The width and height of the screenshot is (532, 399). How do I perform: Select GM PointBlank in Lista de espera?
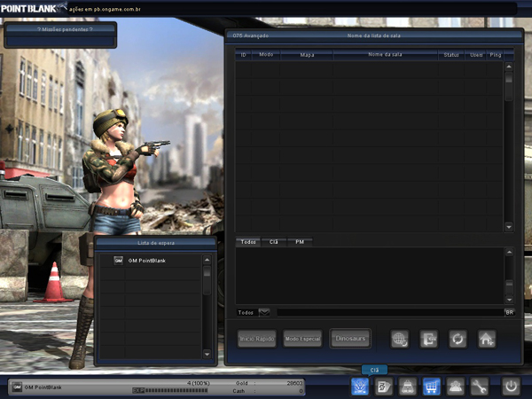[151, 261]
